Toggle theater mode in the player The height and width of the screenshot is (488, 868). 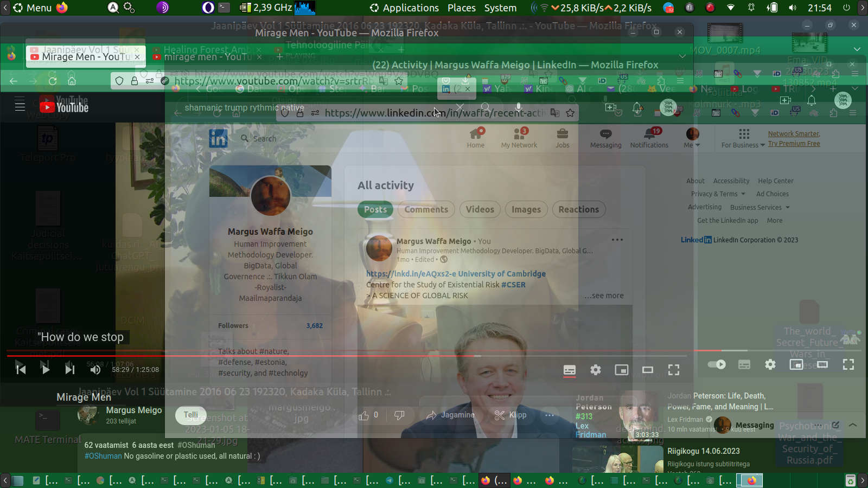point(648,370)
